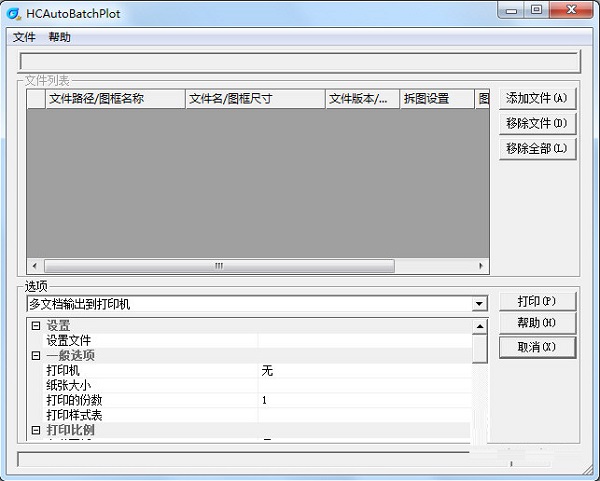Image resolution: width=600 pixels, height=481 pixels.
Task: Select the 打印的份数 property row
Action: pos(259,400)
